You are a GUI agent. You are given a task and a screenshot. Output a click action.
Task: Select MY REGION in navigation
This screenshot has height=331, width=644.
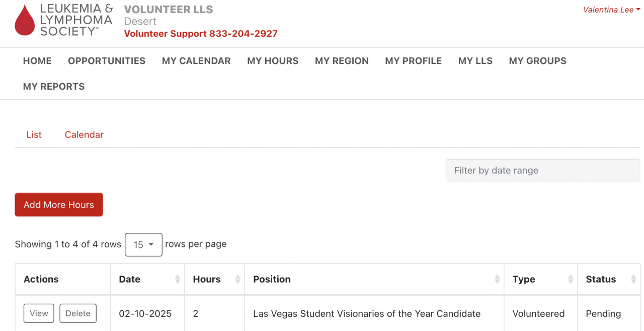(342, 61)
